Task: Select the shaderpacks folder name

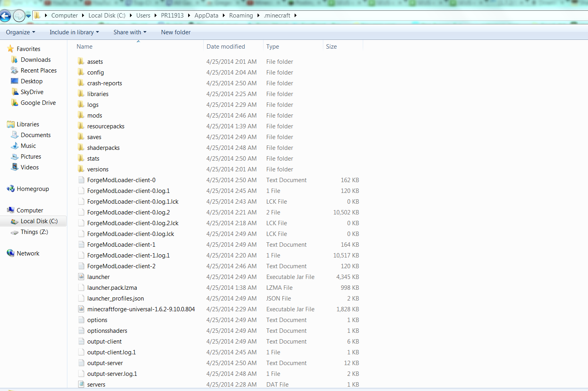Action: point(104,148)
